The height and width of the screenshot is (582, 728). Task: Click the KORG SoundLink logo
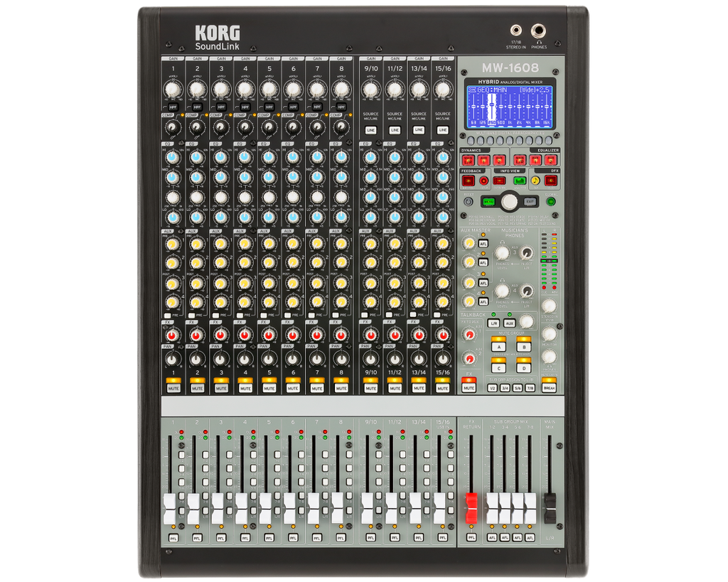point(218,38)
